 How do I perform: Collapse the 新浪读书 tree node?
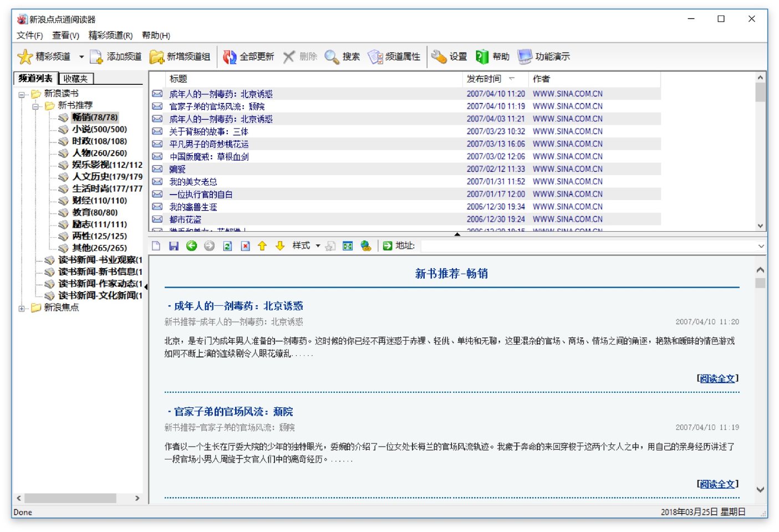coord(22,94)
